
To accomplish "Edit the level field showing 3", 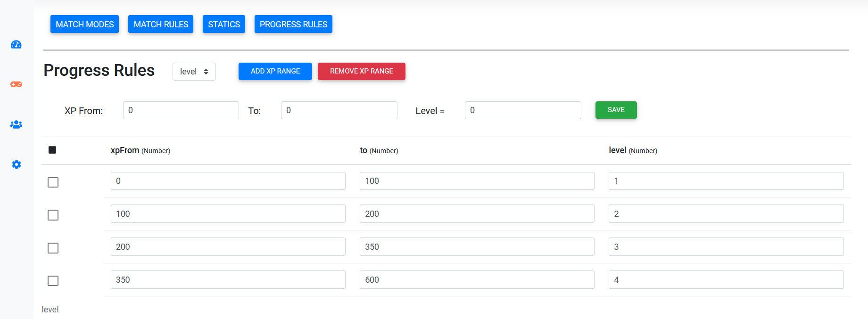I will [x=726, y=247].
